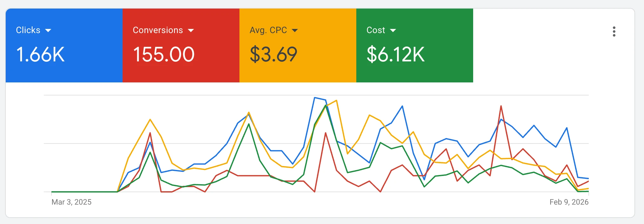Screen dimensions: 644x224
Task: Toggle the yellow card at the $3.69 value
Action: coord(273,54)
